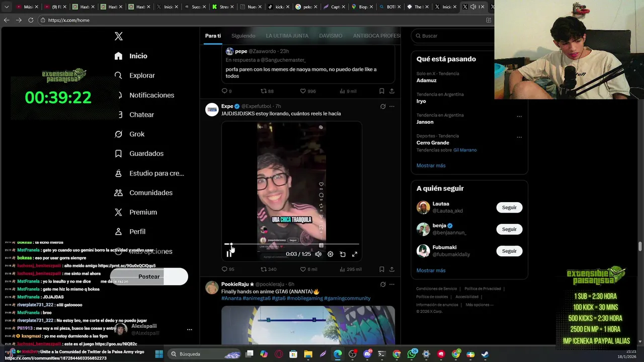This screenshot has width=644, height=362.
Task: Repost Expe's post showing 340 reposts
Action: tap(268, 269)
